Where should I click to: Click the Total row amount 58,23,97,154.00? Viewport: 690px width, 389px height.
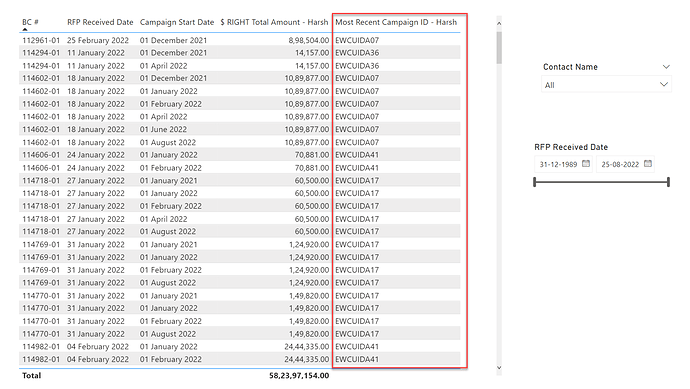coord(299,375)
